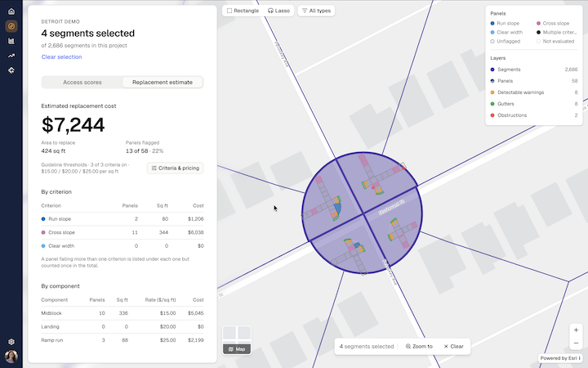Open the settings gear in the sidebar
Viewport: 588px width, 368px height.
pos(11,342)
